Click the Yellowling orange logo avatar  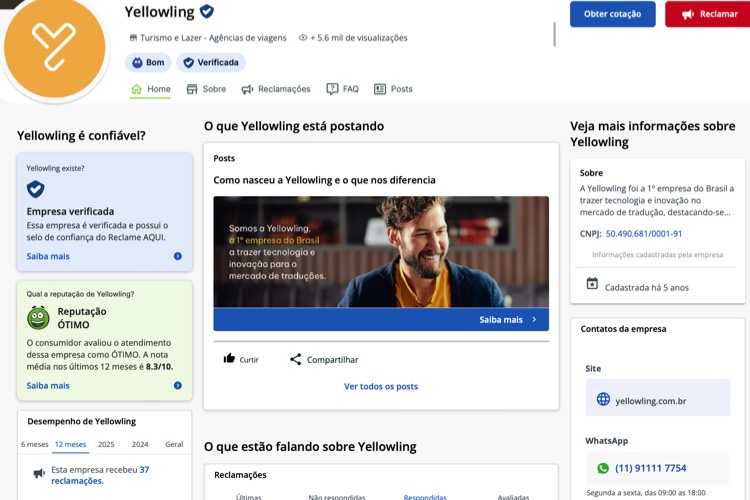tap(55, 47)
